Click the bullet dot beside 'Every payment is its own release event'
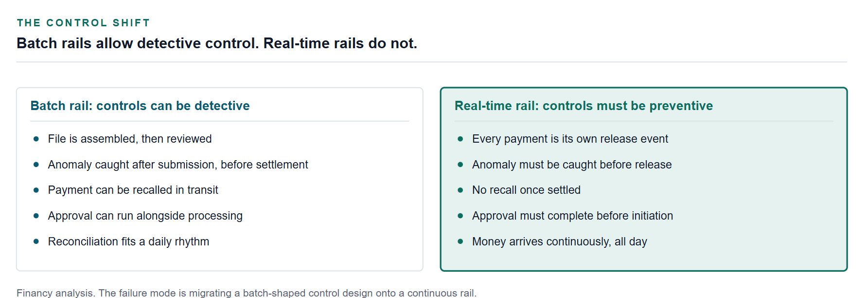The image size is (868, 298). [461, 139]
